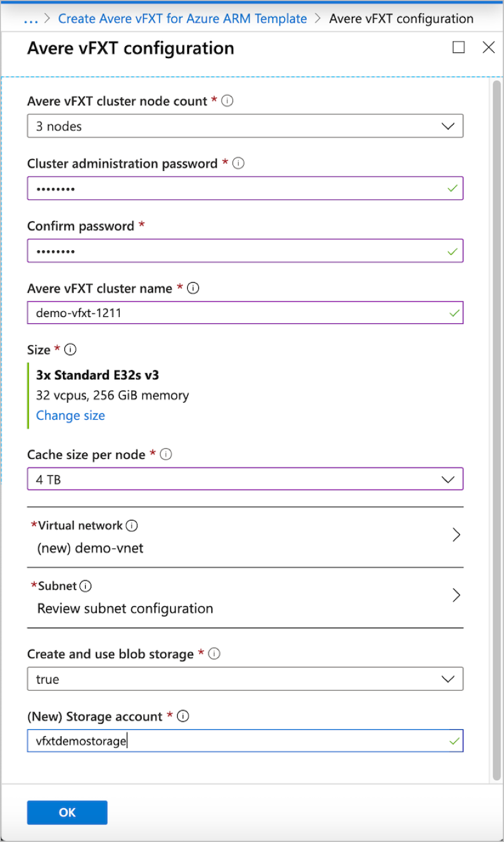Click info icon beside Create and use blob storage
The height and width of the screenshot is (842, 504).
tap(214, 654)
